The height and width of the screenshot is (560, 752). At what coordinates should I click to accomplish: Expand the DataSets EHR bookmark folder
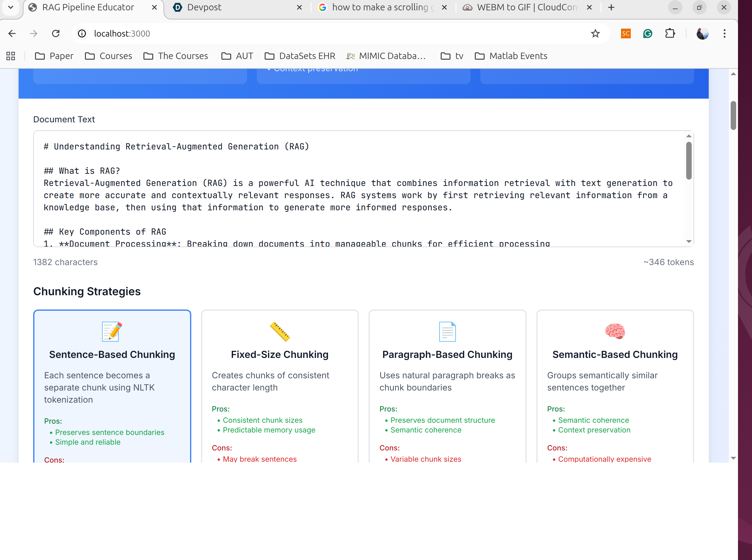[x=300, y=56]
